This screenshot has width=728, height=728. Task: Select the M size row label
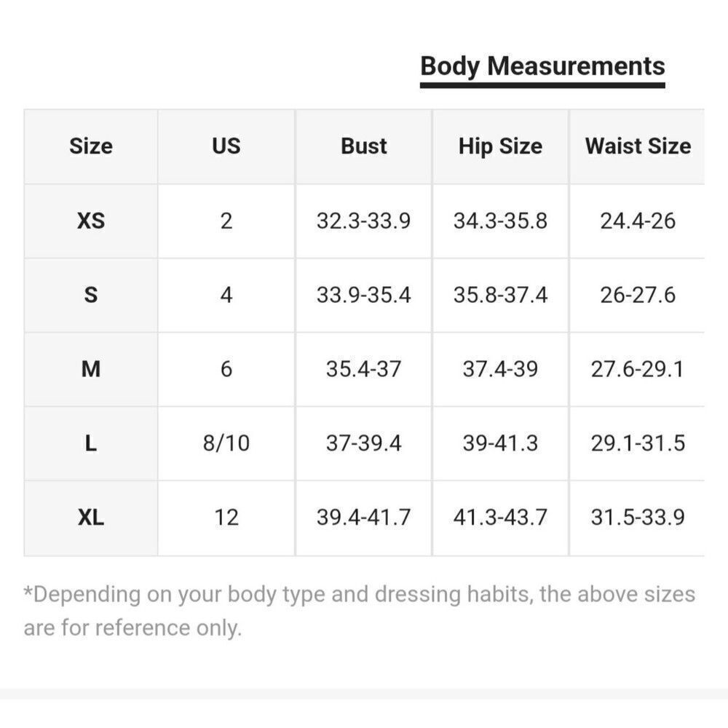point(91,369)
